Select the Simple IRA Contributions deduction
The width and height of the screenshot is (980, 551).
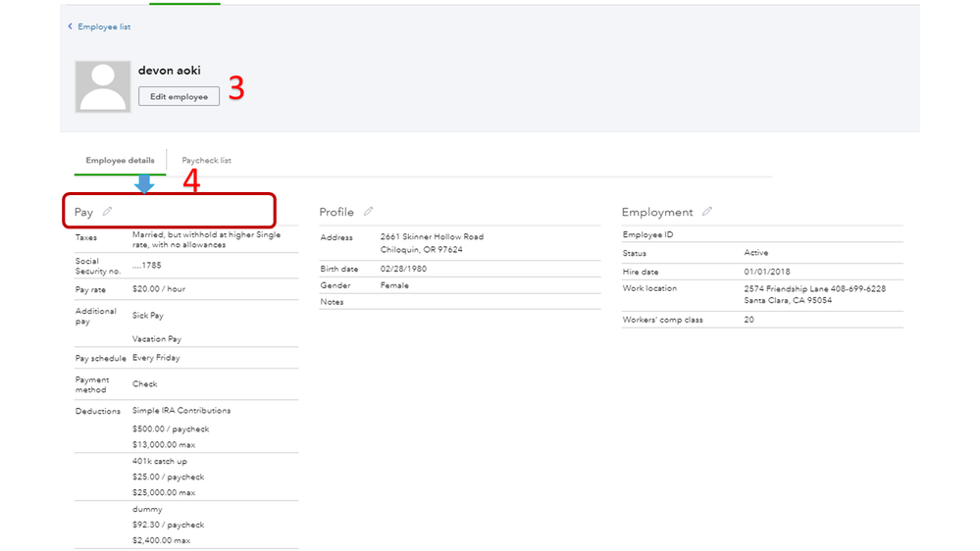click(181, 411)
